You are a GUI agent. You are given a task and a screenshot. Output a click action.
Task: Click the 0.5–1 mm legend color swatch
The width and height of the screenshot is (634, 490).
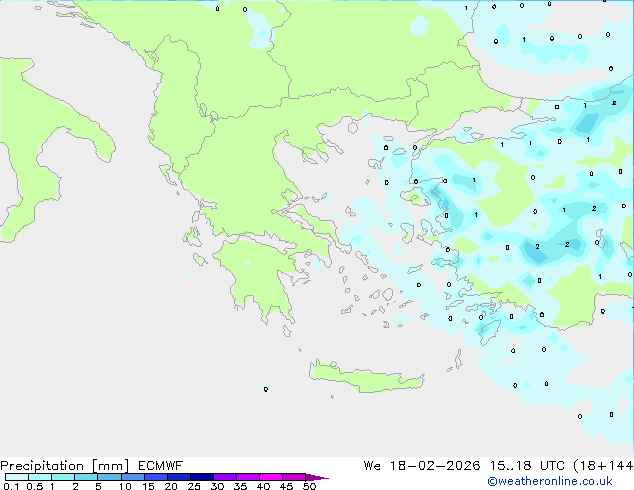point(40,477)
